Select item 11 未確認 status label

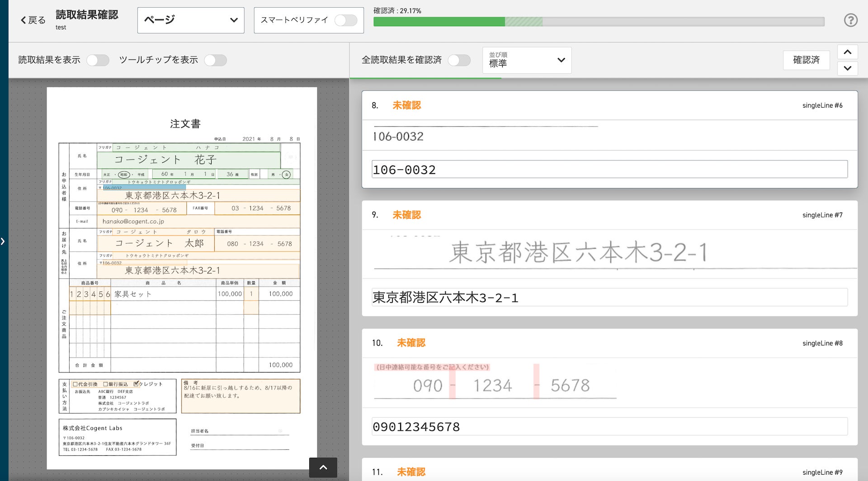pos(411,472)
